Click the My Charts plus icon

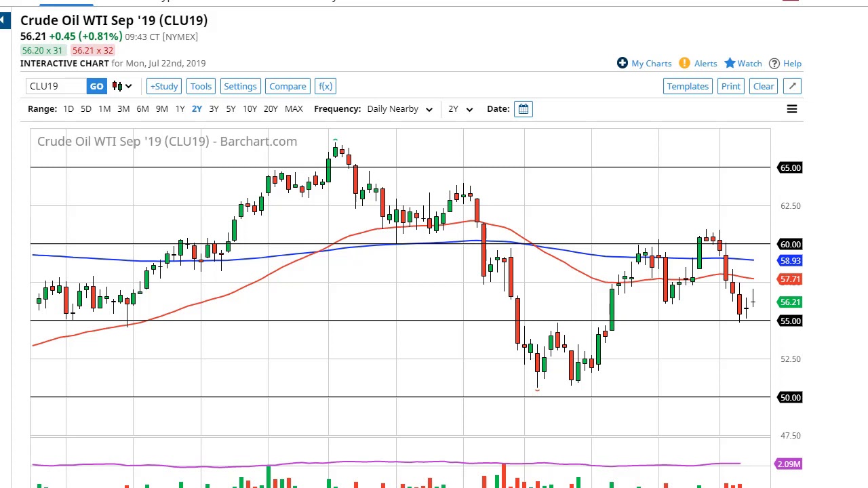[x=623, y=63]
